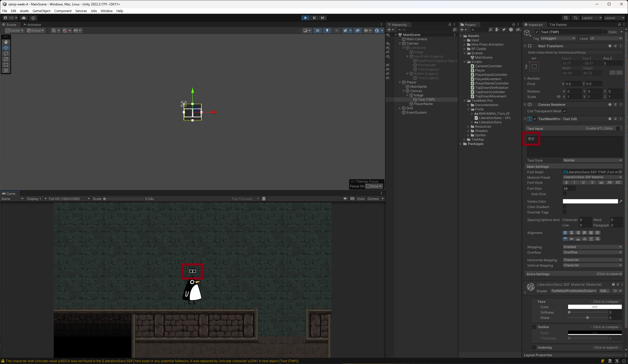Viewport: 628px width, 364px height.
Task: Open Wrapping dropdown set to Enabled
Action: (593, 247)
